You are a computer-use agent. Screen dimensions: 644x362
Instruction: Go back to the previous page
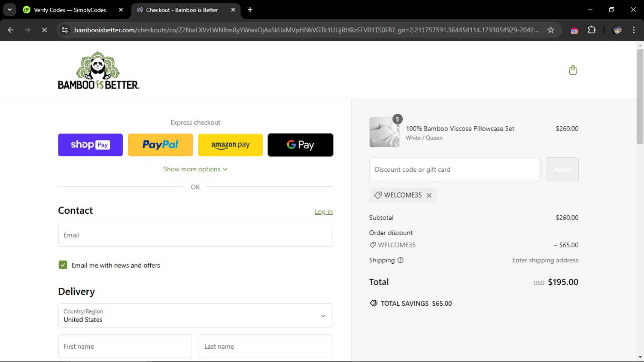point(11,30)
